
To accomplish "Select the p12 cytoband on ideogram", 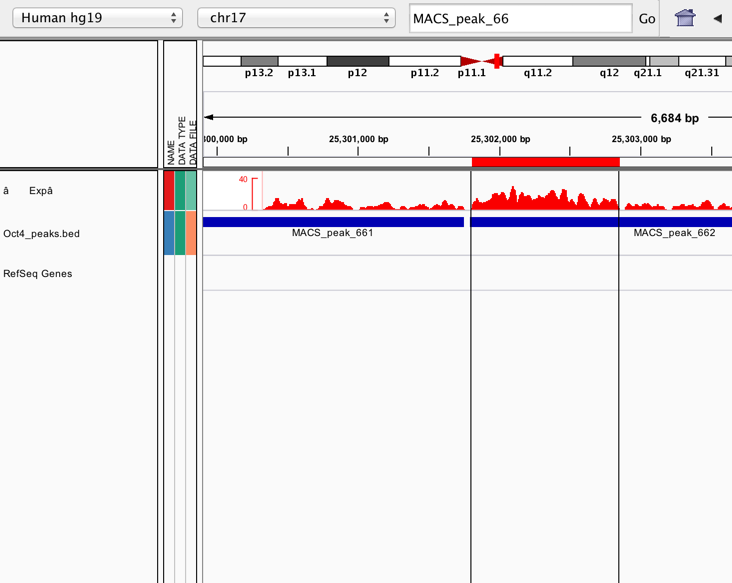I will coord(358,61).
